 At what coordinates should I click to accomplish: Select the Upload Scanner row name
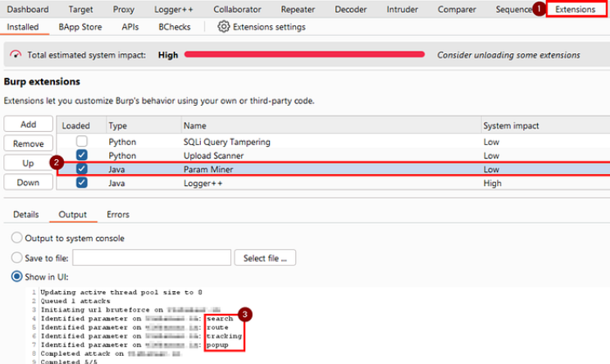[x=213, y=156]
